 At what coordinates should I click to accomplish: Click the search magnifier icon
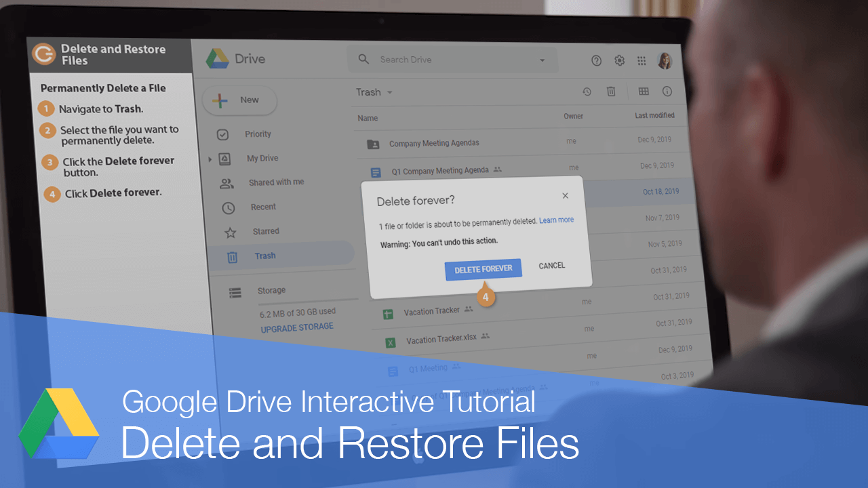click(x=363, y=59)
